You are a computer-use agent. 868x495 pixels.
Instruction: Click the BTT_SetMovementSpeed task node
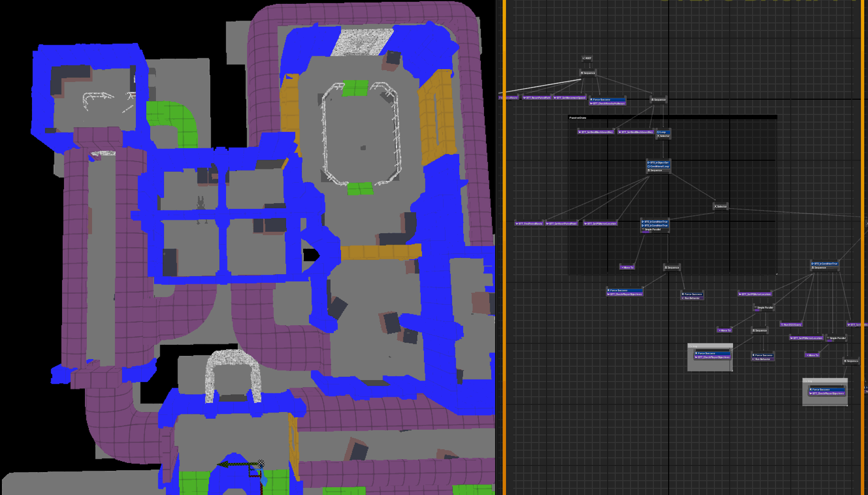(x=569, y=98)
